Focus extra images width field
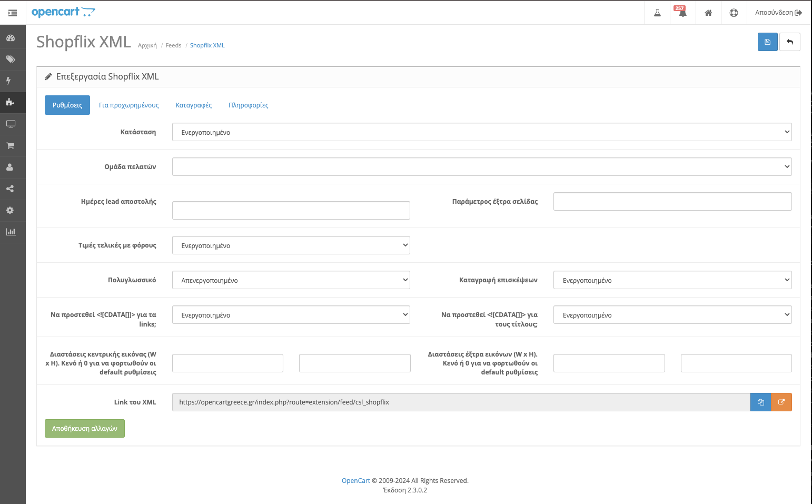Viewport: 812px width, 504px height. tap(609, 363)
